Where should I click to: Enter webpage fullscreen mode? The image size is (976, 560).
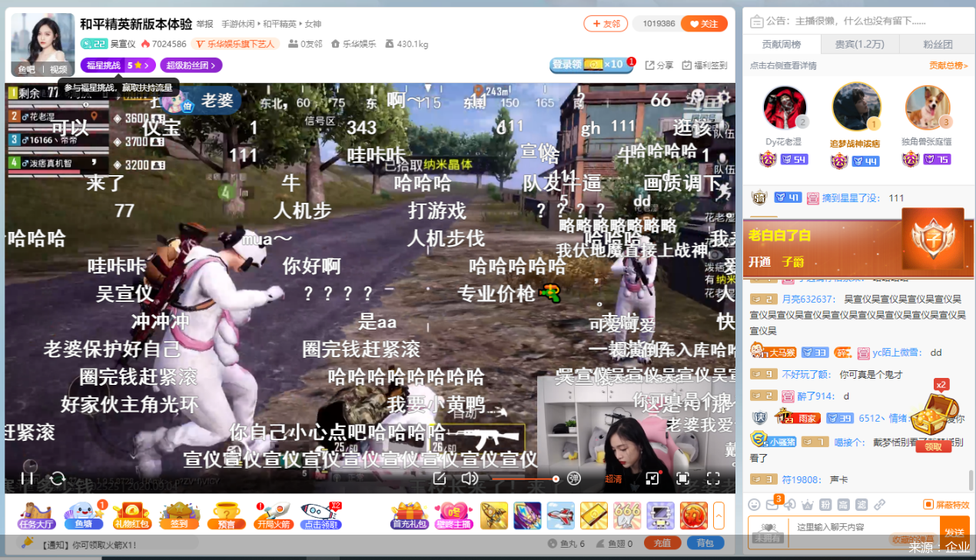(682, 479)
